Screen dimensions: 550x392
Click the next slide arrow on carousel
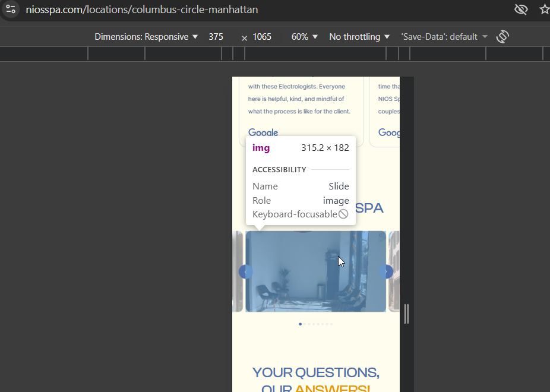pyautogui.click(x=386, y=272)
